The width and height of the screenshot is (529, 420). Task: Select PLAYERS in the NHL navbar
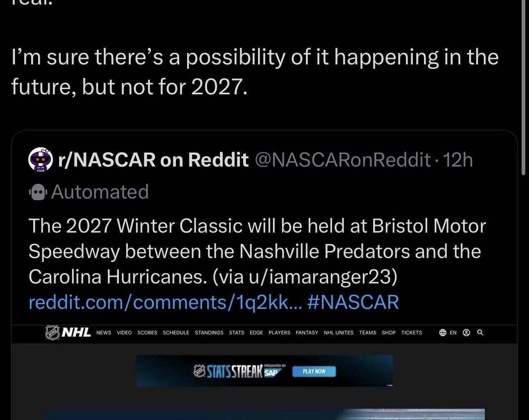279,333
